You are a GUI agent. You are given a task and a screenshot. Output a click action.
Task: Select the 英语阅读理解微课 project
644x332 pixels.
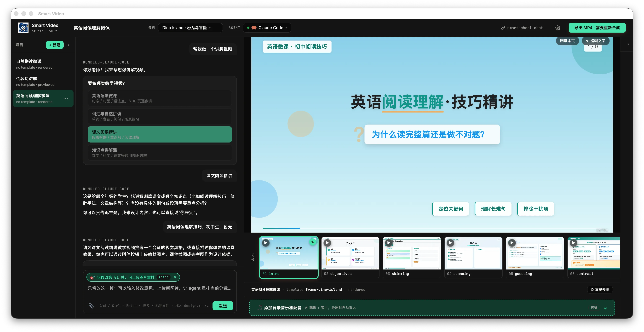click(x=43, y=98)
